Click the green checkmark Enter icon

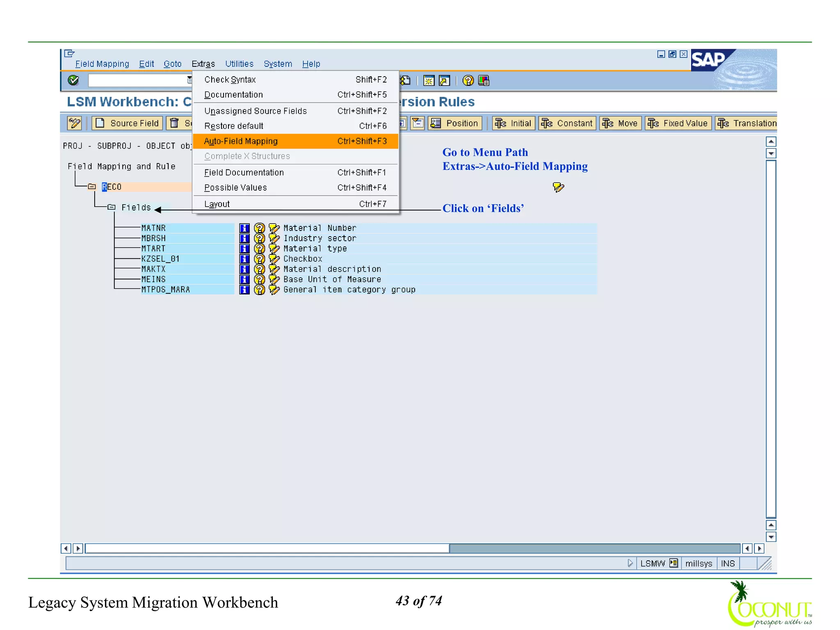[73, 80]
